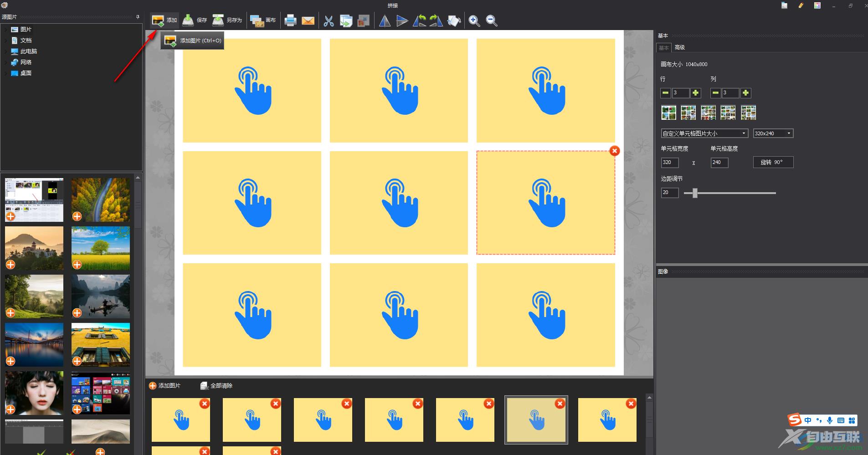
Task: Pin the 源图片 panel using pushpin icon
Action: [x=138, y=17]
